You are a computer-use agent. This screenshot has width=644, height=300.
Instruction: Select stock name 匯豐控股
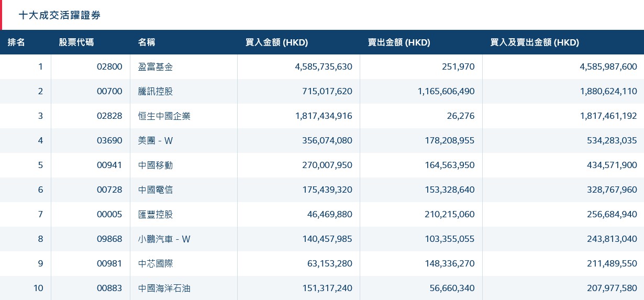click(x=156, y=214)
